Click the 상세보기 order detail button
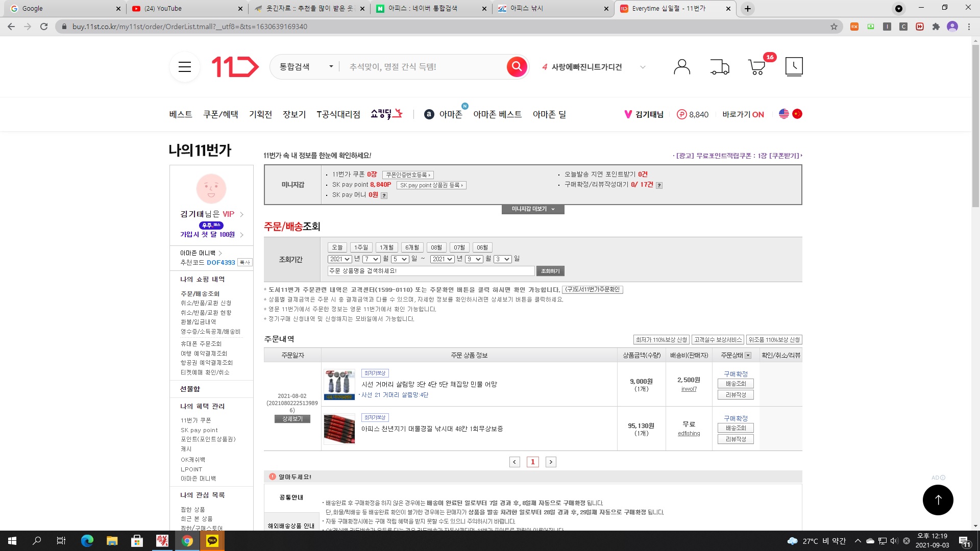The width and height of the screenshot is (980, 551). [x=292, y=419]
